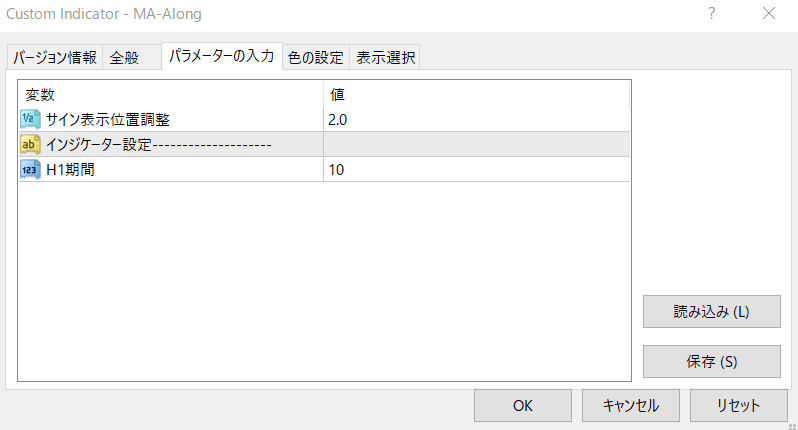Click the キャンセル button
The width and height of the screenshot is (798, 430).
[x=631, y=406]
